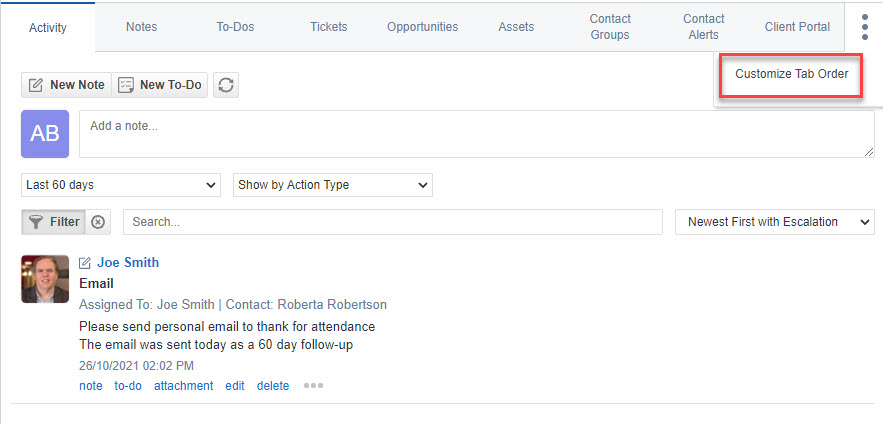Open the three-dot tab overflow menu
This screenshot has height=424, width=883.
pos(865,27)
